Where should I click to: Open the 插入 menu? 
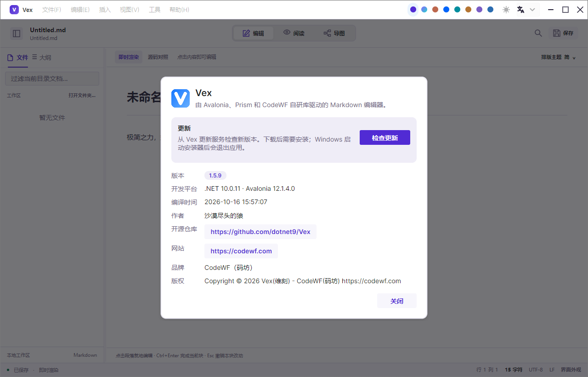pyautogui.click(x=105, y=10)
